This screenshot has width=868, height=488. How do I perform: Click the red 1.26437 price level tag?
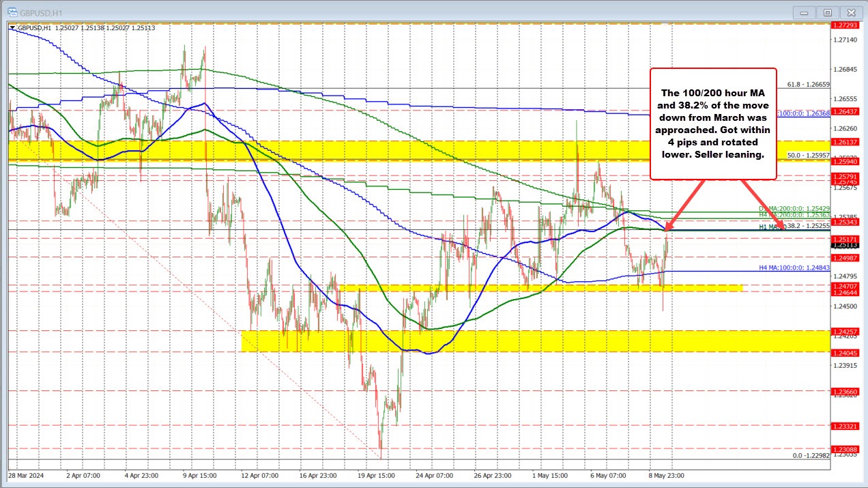click(845, 111)
